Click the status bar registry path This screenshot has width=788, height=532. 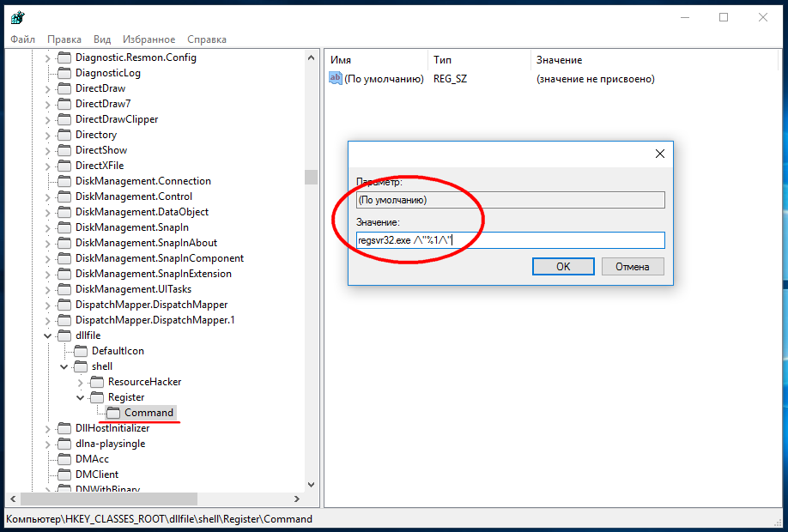click(159, 519)
